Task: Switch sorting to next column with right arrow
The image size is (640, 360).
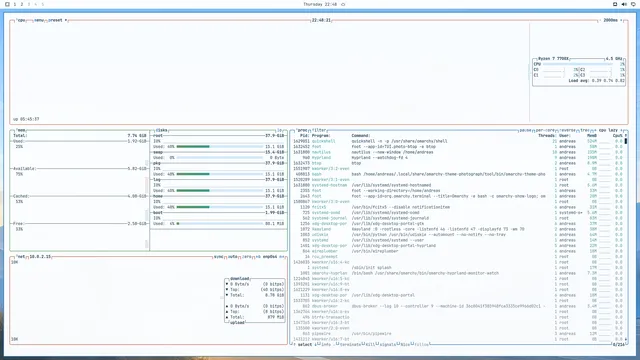Action: point(621,130)
